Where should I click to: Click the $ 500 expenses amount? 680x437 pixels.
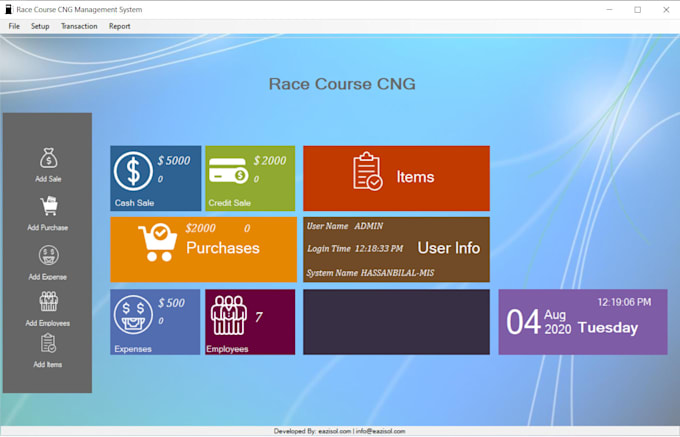(171, 303)
